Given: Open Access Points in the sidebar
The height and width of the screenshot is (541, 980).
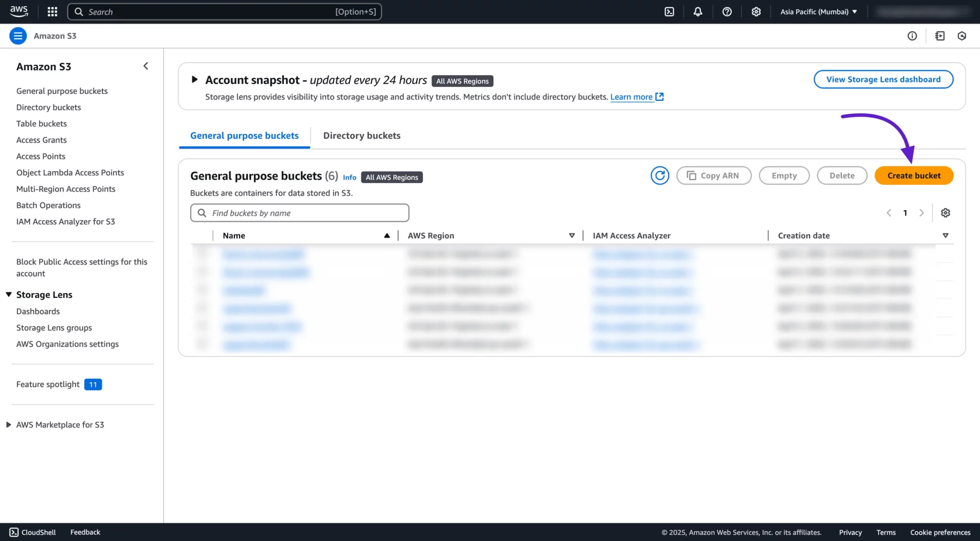Looking at the screenshot, I should (41, 156).
